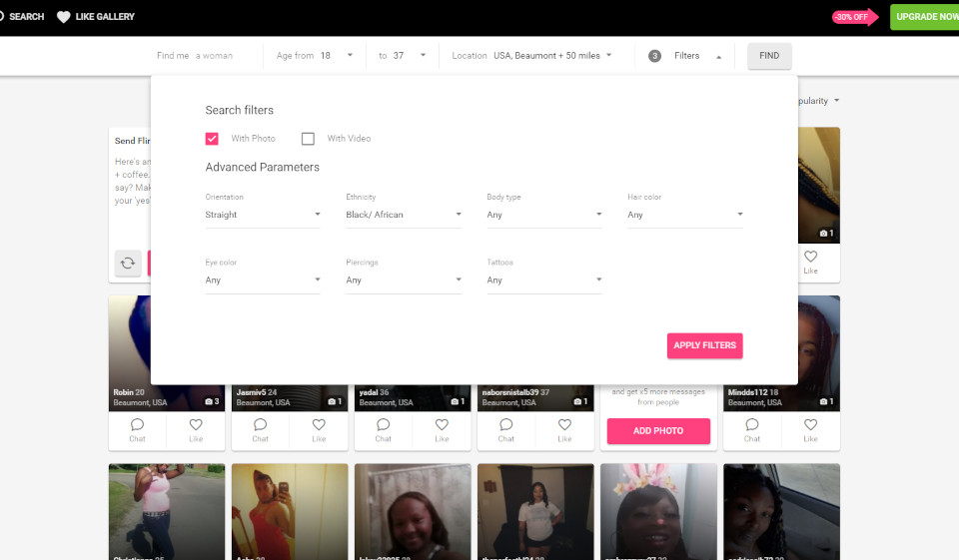Enable the With Video checkbox
This screenshot has width=959, height=560.
pyautogui.click(x=308, y=139)
